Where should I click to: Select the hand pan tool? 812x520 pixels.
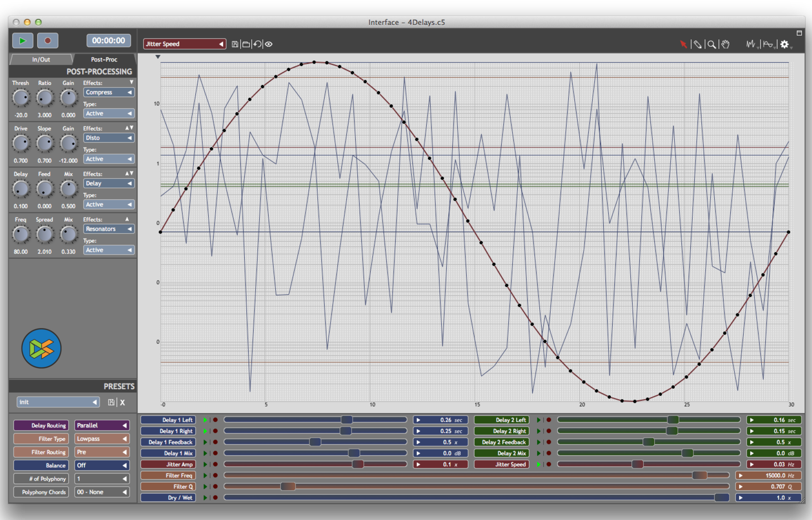click(x=726, y=44)
